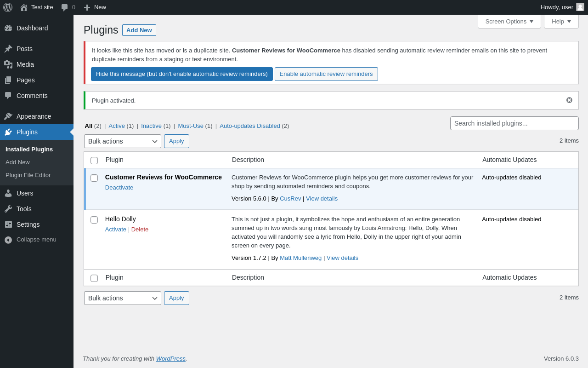
Task: Open Matt Mullenweg author link
Action: (x=300, y=258)
